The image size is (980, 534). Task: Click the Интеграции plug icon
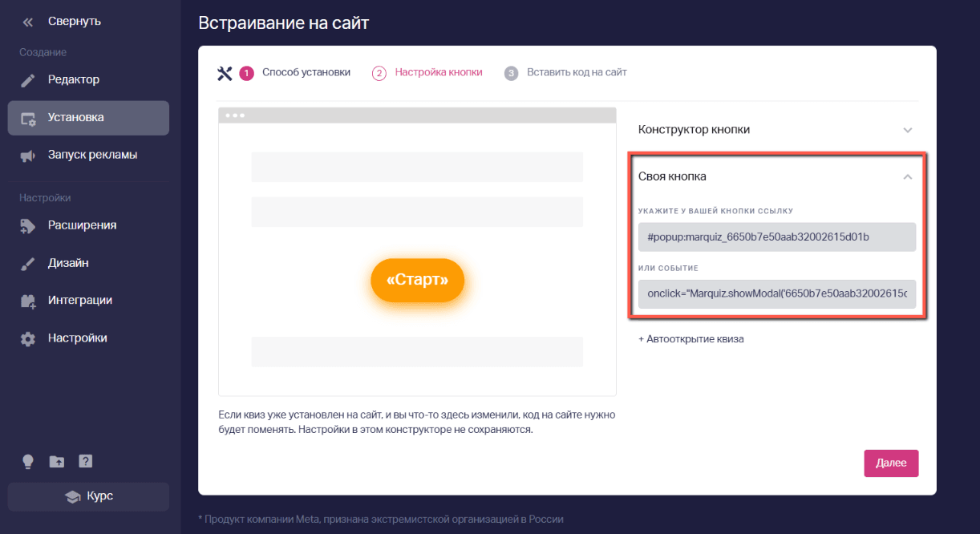coord(28,301)
